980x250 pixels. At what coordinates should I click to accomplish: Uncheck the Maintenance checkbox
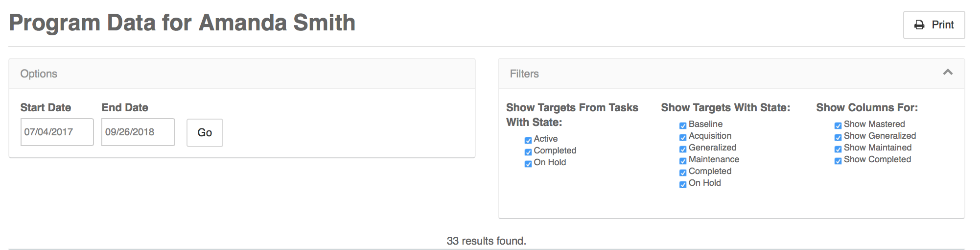click(x=683, y=161)
